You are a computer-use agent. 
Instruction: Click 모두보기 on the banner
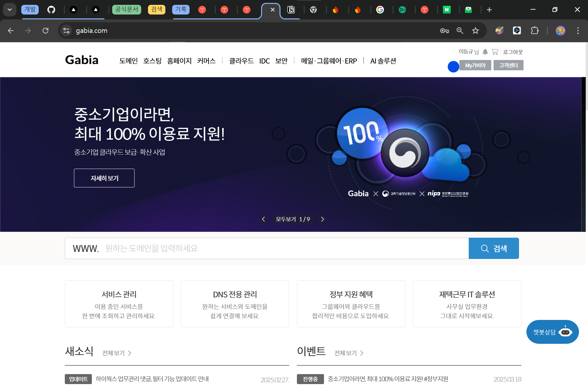pyautogui.click(x=286, y=219)
